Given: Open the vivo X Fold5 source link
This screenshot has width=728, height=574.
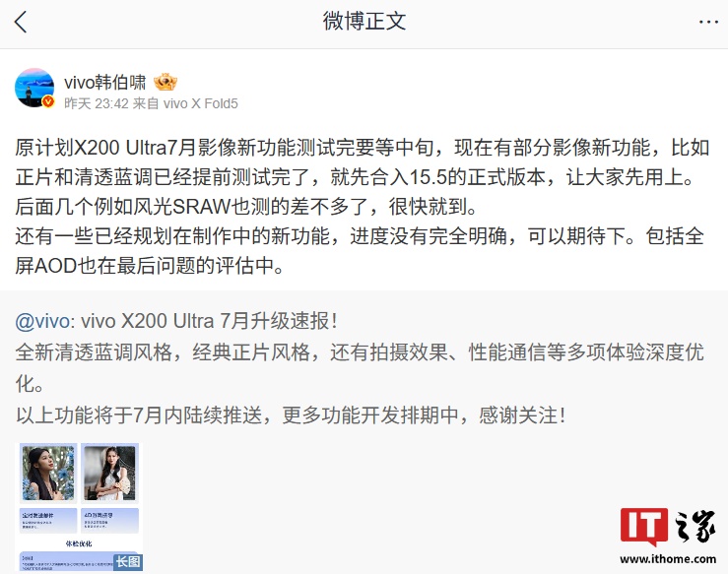Looking at the screenshot, I should tap(201, 103).
